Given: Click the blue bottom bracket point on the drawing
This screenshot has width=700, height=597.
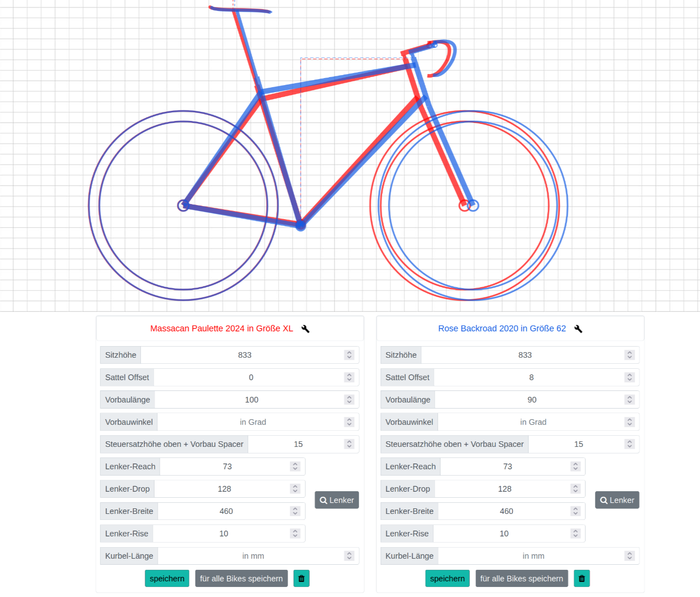Looking at the screenshot, I should pos(301,225).
